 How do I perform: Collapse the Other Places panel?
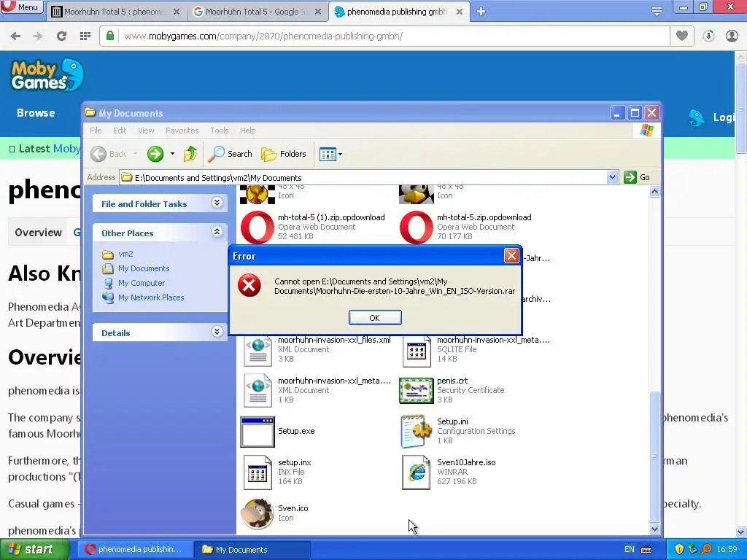217,232
